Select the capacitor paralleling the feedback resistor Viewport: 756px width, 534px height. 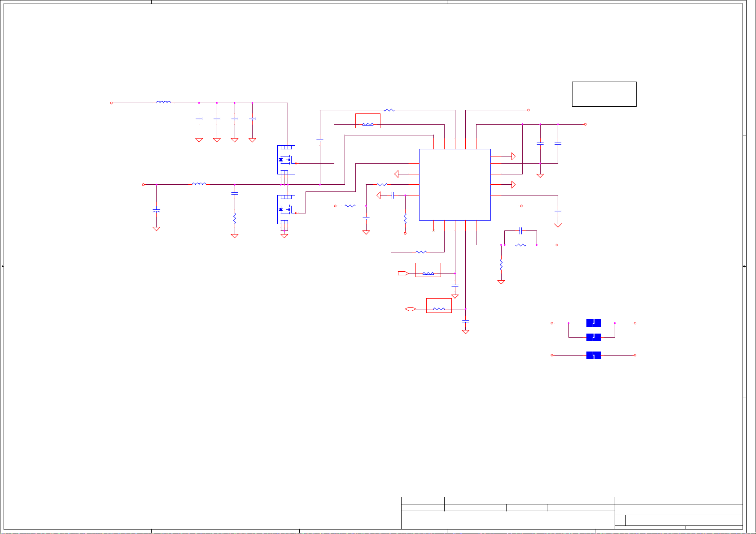pyautogui.click(x=520, y=231)
